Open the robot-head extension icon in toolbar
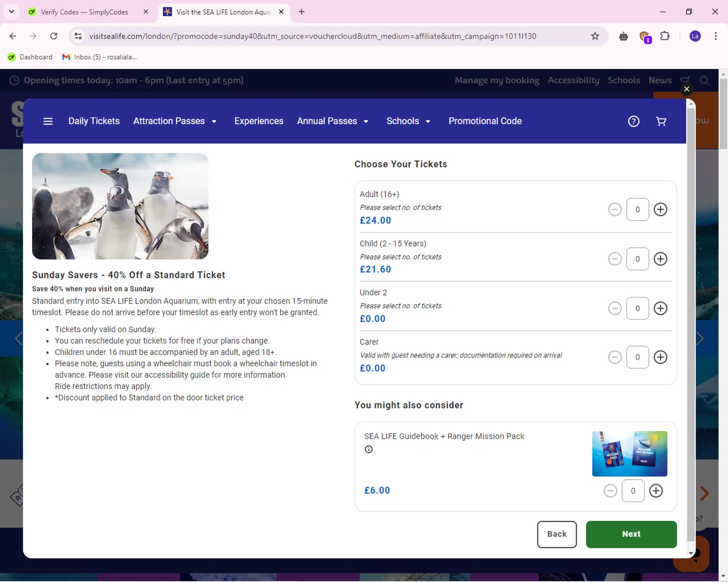 point(624,36)
